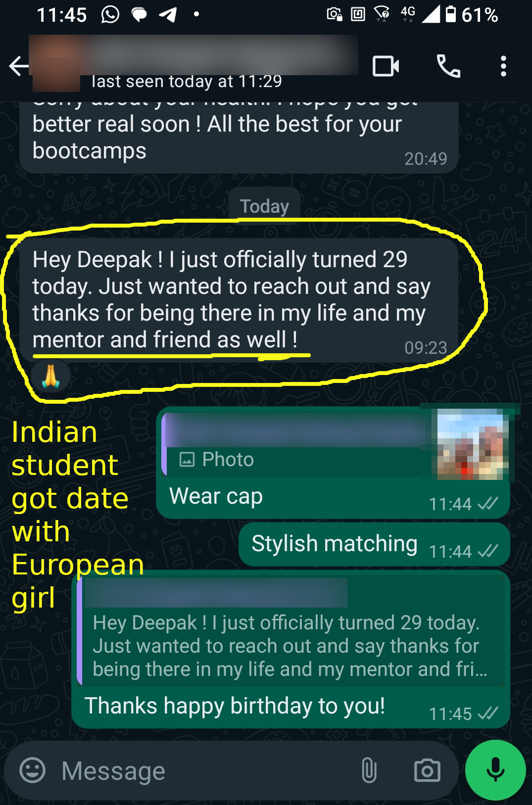Tap the Telegram notification icon in status bar
The height and width of the screenshot is (805, 532).
click(168, 15)
